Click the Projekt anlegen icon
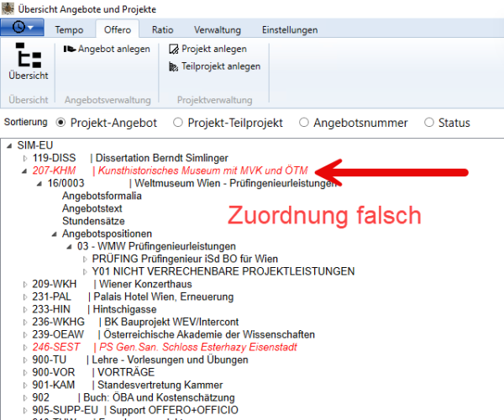Screen dimensions: 504x420 point(174,49)
